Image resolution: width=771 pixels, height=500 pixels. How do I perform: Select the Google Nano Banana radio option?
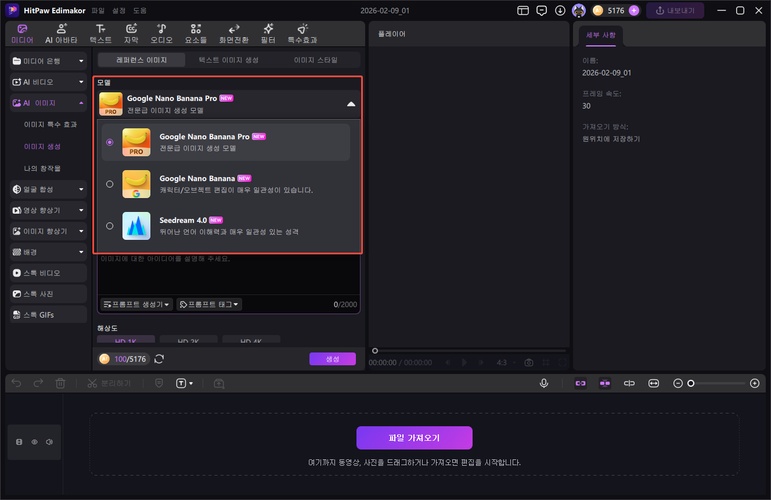[110, 184]
